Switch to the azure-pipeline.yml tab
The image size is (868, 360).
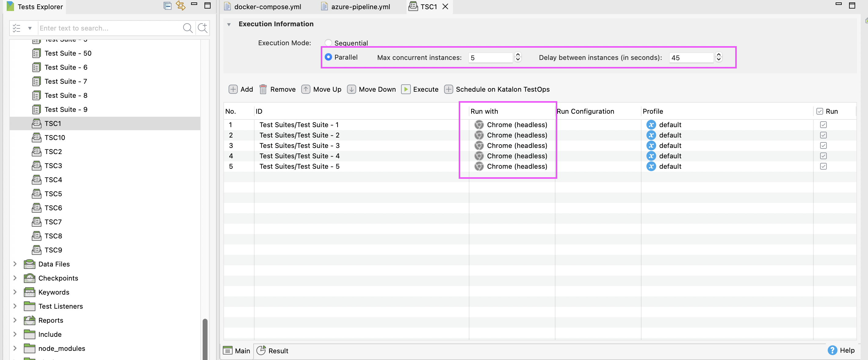360,6
